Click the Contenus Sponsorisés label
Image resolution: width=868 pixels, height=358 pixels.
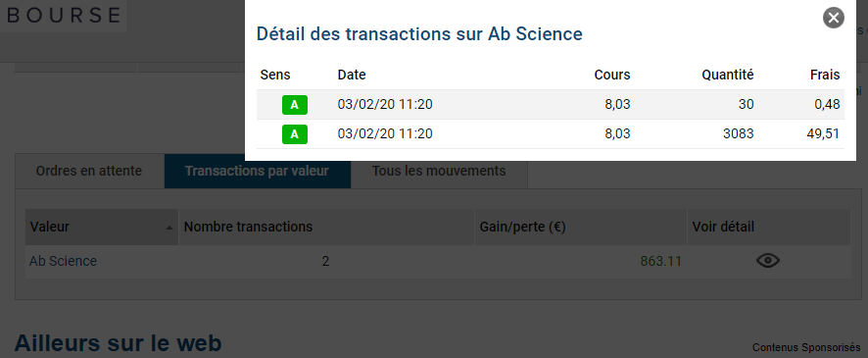[806, 347]
